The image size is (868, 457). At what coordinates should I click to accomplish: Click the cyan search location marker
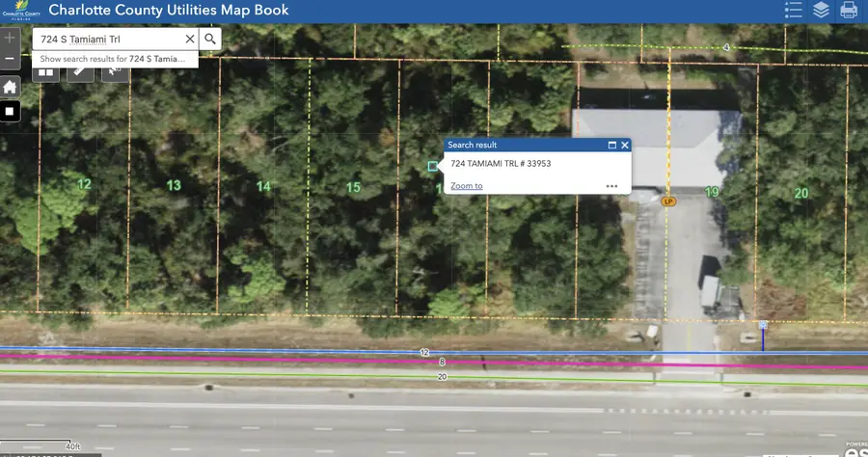click(x=433, y=166)
